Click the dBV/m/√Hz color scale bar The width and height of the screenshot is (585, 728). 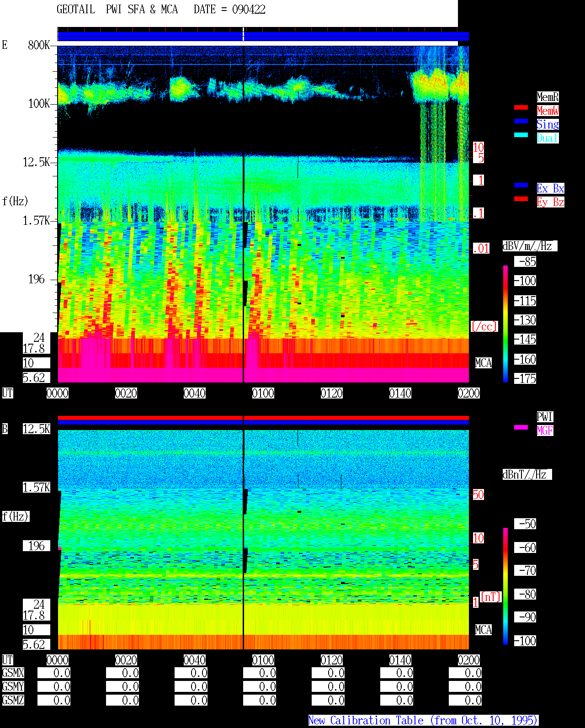[x=505, y=324]
